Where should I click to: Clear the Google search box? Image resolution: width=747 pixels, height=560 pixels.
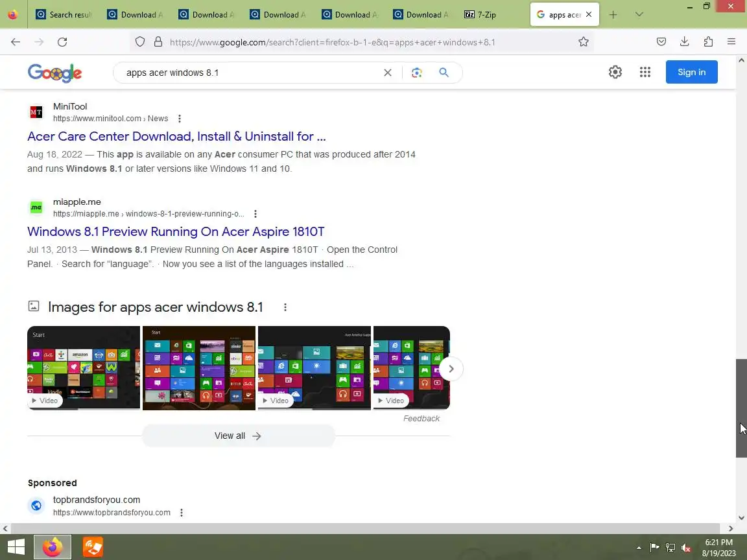coord(388,73)
